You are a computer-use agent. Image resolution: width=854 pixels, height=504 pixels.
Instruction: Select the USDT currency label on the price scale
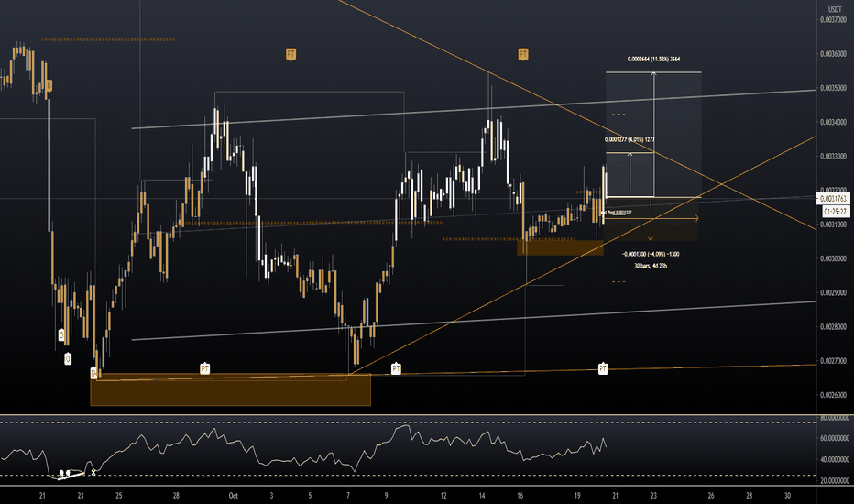coord(835,9)
